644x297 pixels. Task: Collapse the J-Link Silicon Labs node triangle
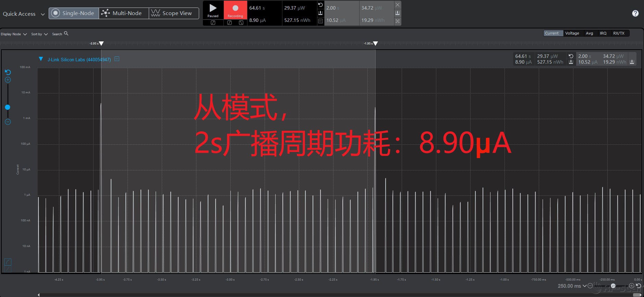pos(41,59)
